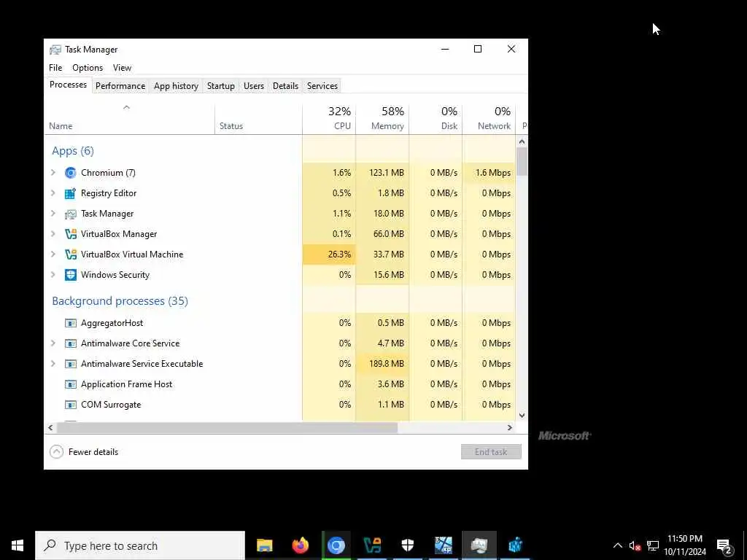
Task: Open the notification center icon
Action: point(724,546)
